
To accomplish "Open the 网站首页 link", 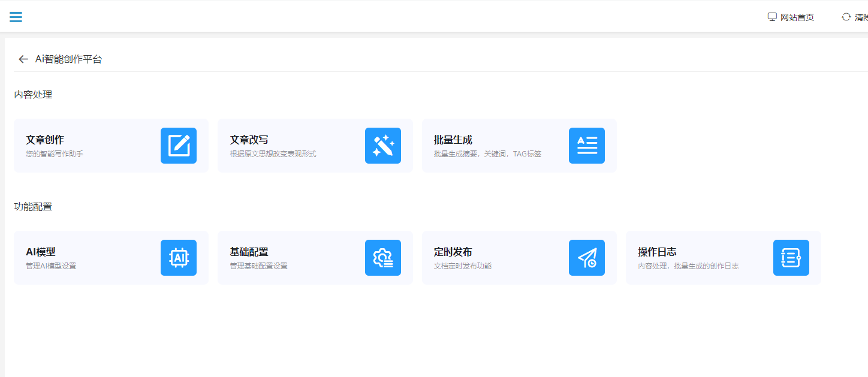I will [797, 17].
